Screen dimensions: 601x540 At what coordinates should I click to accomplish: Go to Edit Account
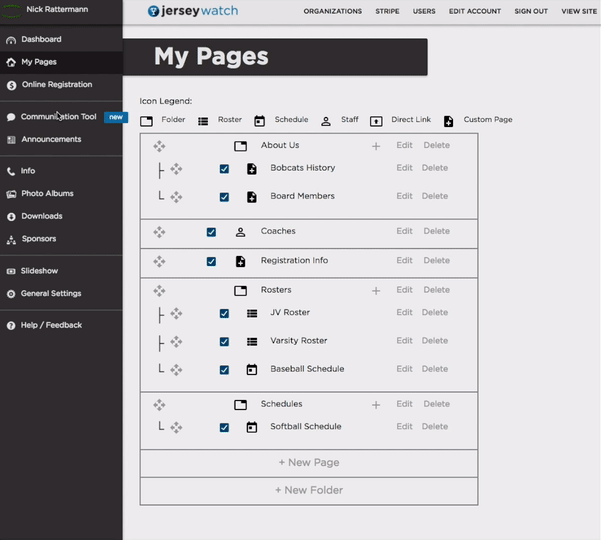(x=475, y=11)
